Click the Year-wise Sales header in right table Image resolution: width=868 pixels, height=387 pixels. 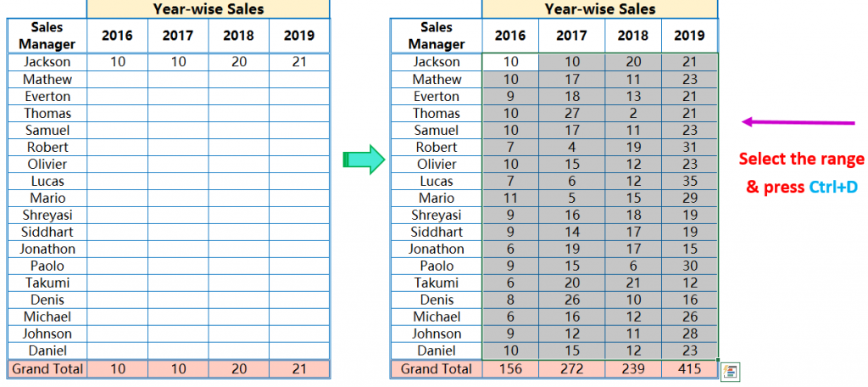click(x=599, y=8)
